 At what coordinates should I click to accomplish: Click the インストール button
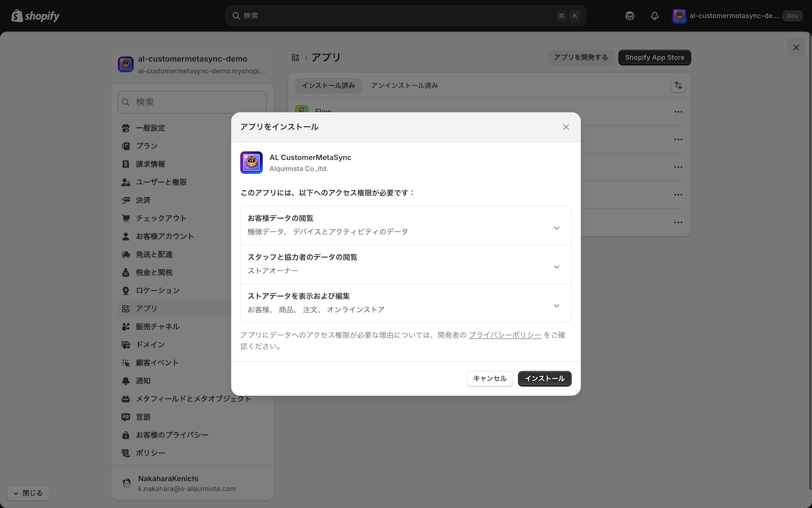(545, 379)
